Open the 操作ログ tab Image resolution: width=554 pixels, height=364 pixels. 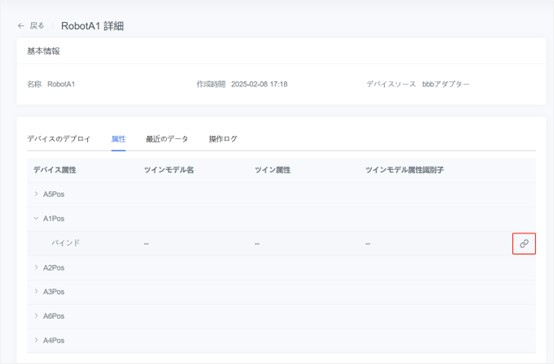[223, 139]
